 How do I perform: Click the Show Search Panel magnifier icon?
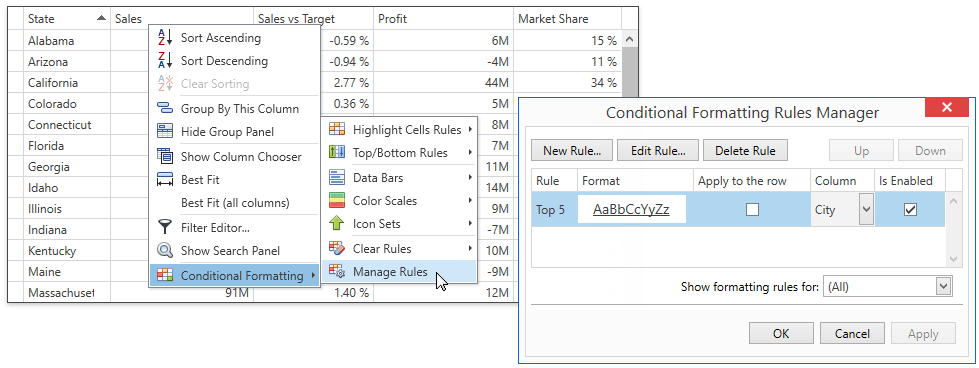[x=165, y=251]
